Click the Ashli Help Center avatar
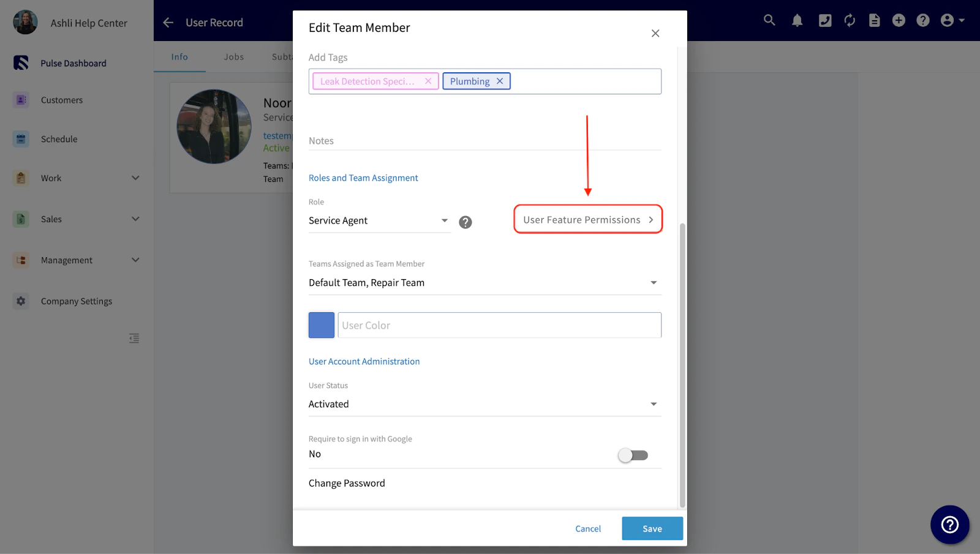 (25, 23)
